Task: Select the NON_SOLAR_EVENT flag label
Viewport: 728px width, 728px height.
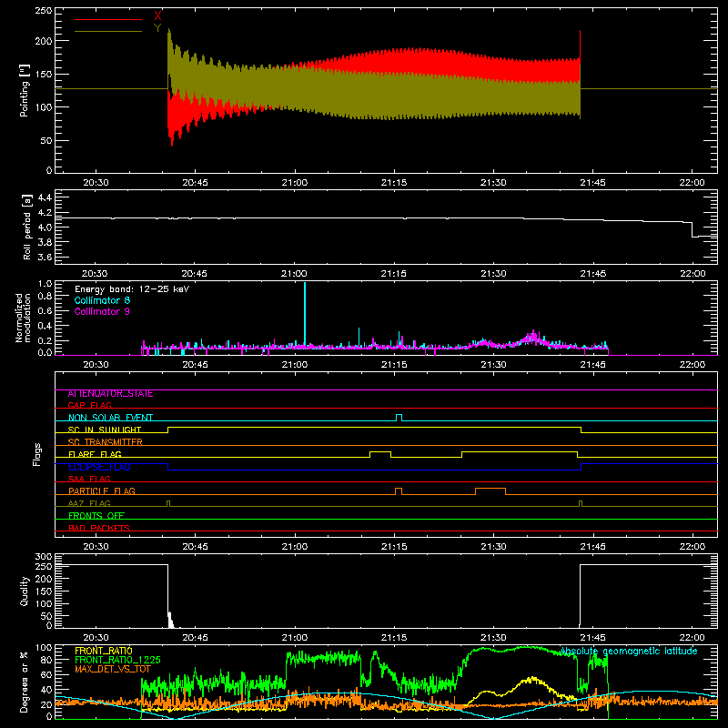Action: [110, 418]
